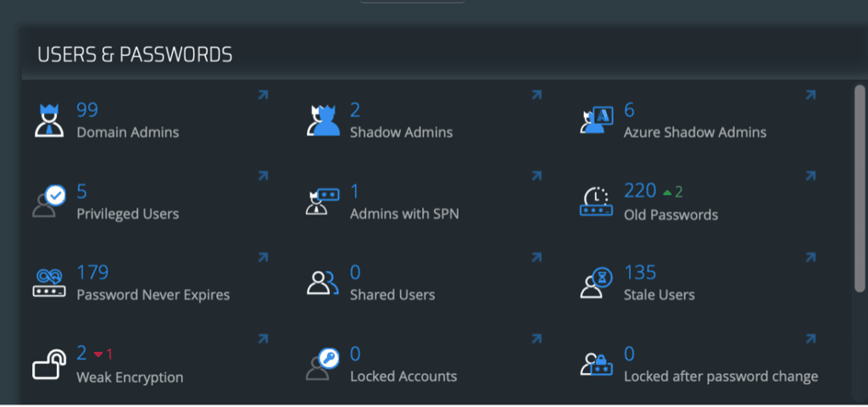Click the Shadow Admins icon

pyautogui.click(x=323, y=120)
